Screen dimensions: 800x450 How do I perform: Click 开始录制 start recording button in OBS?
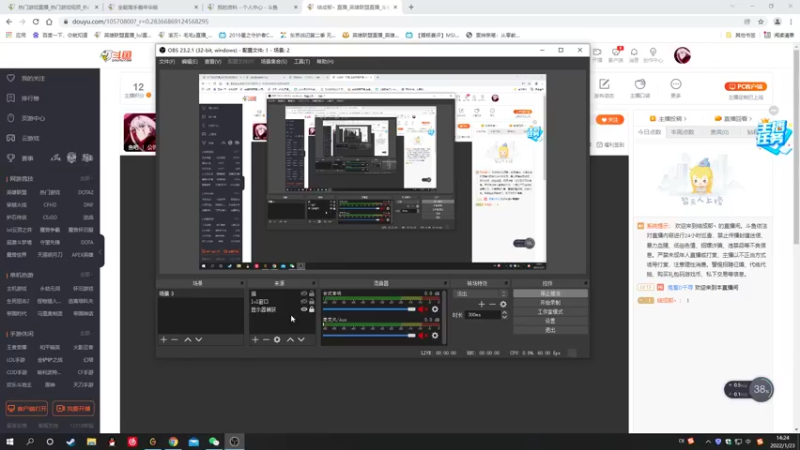click(550, 303)
